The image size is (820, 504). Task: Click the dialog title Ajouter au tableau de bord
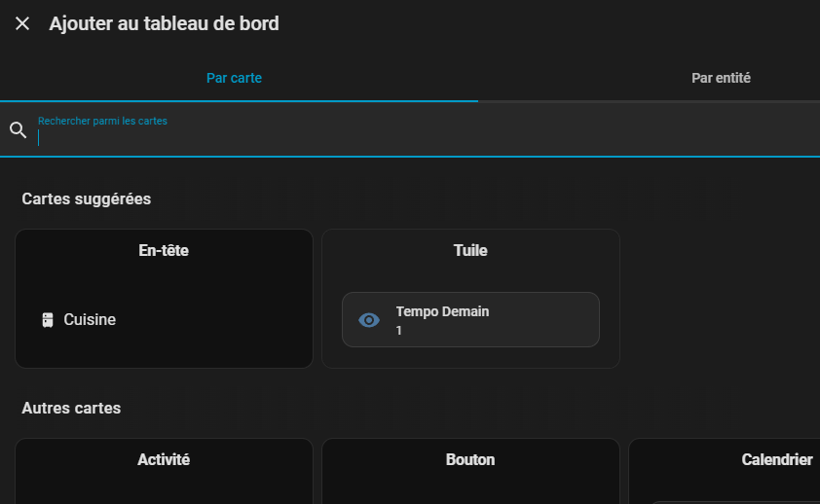(x=164, y=23)
